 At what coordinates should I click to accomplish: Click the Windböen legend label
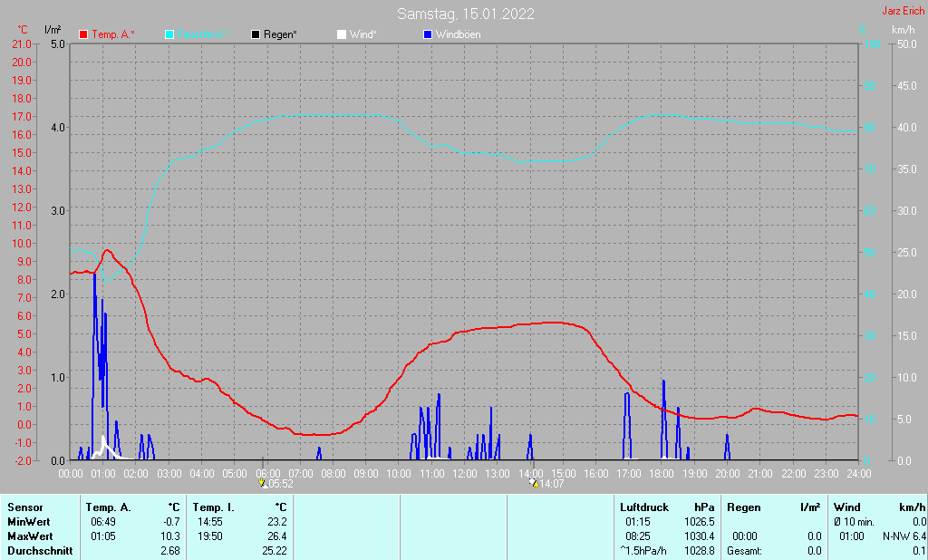coord(458,34)
